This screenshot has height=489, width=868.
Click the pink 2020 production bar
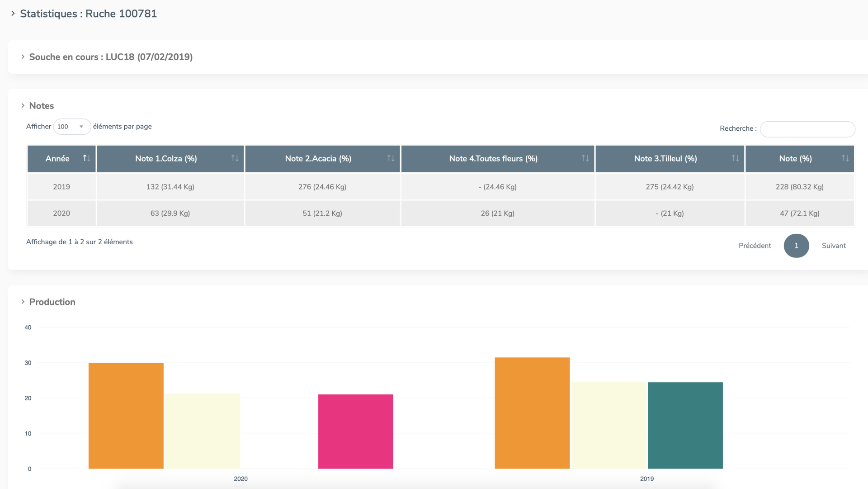(x=355, y=431)
